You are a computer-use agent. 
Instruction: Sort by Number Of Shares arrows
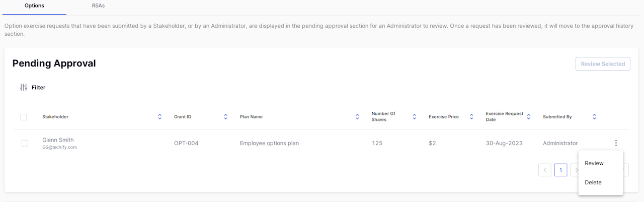click(x=415, y=117)
